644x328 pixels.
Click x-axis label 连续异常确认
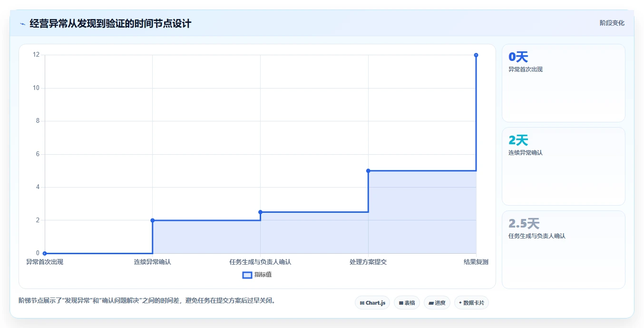pyautogui.click(x=153, y=262)
